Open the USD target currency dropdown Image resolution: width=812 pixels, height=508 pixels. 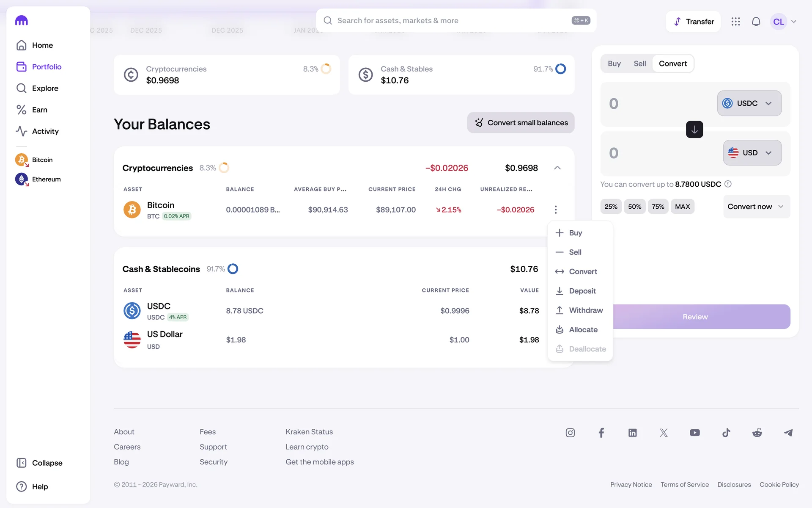(x=752, y=153)
